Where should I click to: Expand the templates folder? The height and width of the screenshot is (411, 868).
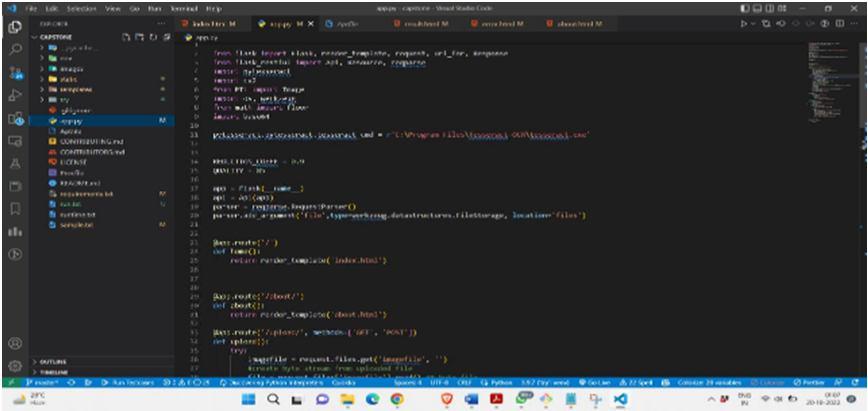point(102,89)
